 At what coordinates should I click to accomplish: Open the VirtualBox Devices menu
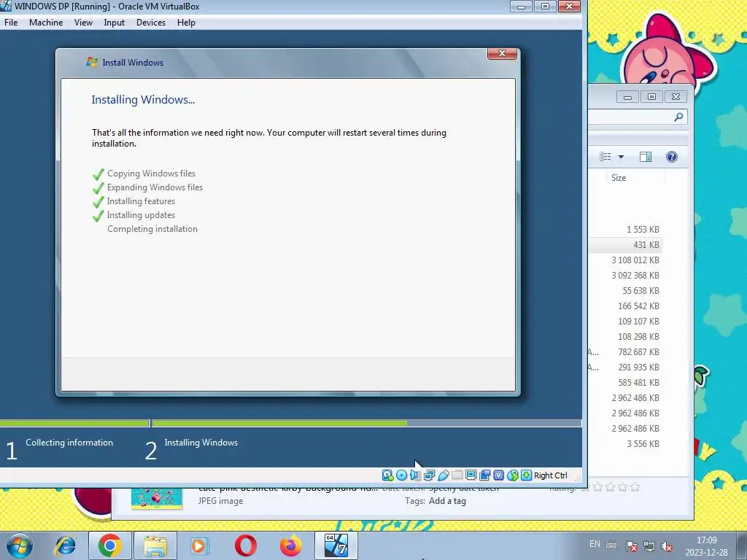pyautogui.click(x=151, y=23)
